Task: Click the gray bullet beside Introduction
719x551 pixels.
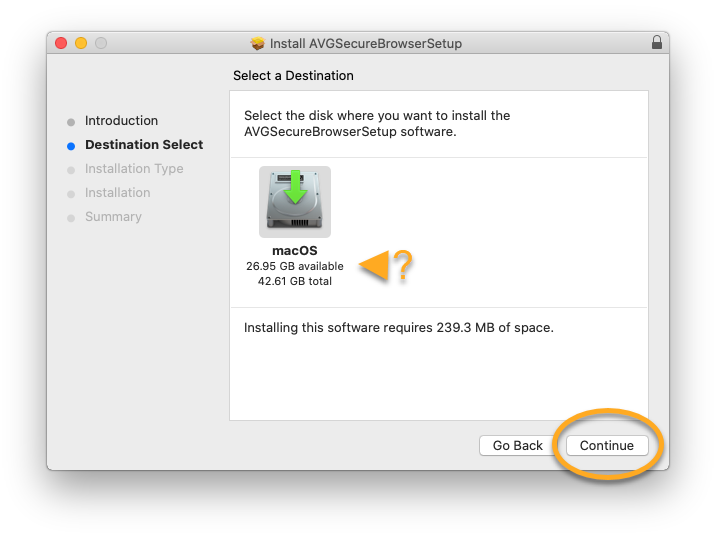Action: point(71,122)
